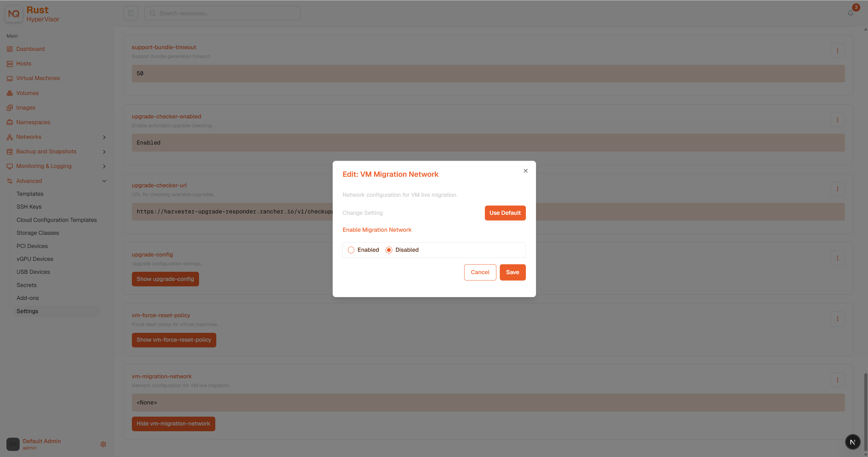Click the Hosts icon in sidebar
Viewport: 868px width, 457px height.
(x=9, y=64)
